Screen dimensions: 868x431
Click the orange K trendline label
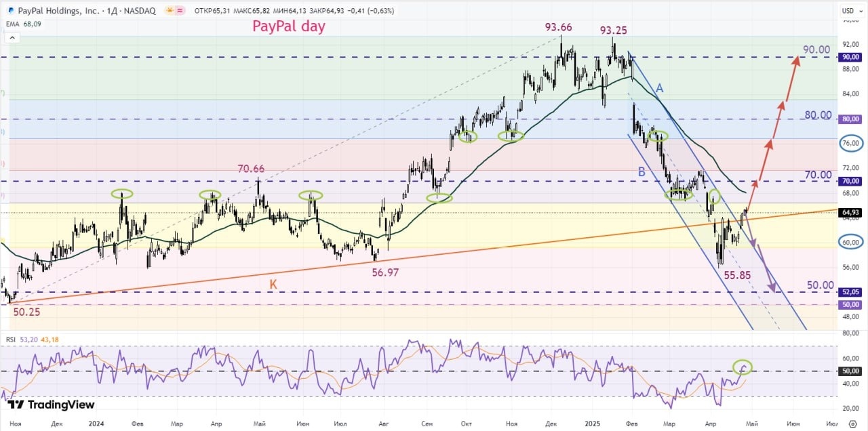tap(273, 285)
